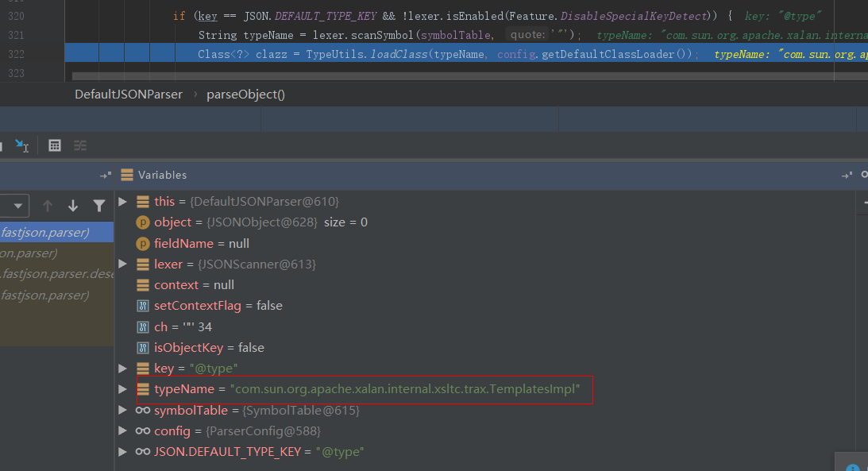The width and height of the screenshot is (868, 471).
Task: Open the Evaluate Expression calculator icon
Action: [55, 145]
